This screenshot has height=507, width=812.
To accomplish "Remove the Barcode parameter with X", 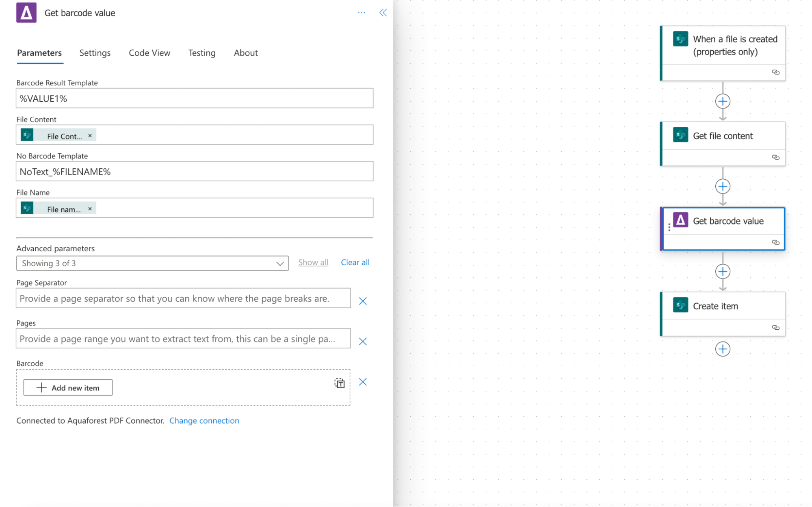I will pos(362,382).
